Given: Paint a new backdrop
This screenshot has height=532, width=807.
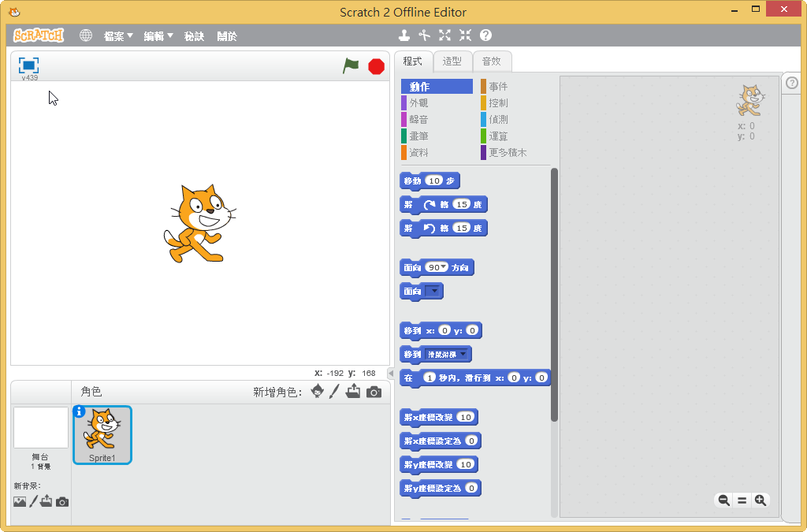Looking at the screenshot, I should [33, 501].
